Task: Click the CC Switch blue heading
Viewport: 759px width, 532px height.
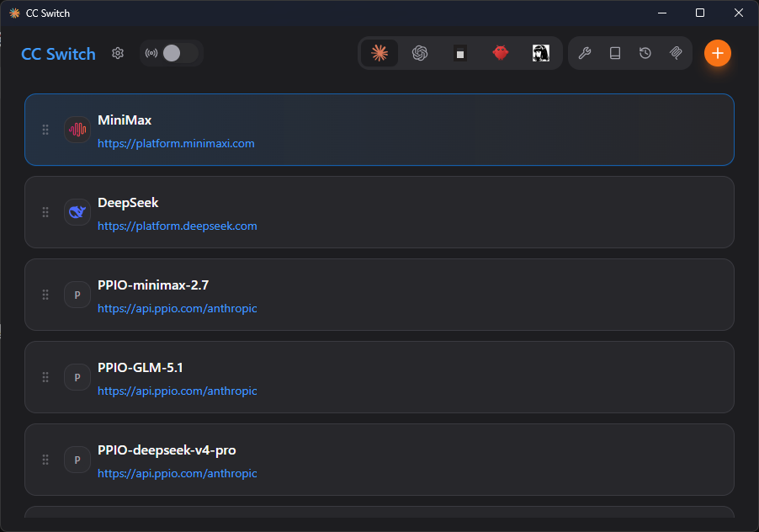Action: click(x=58, y=54)
